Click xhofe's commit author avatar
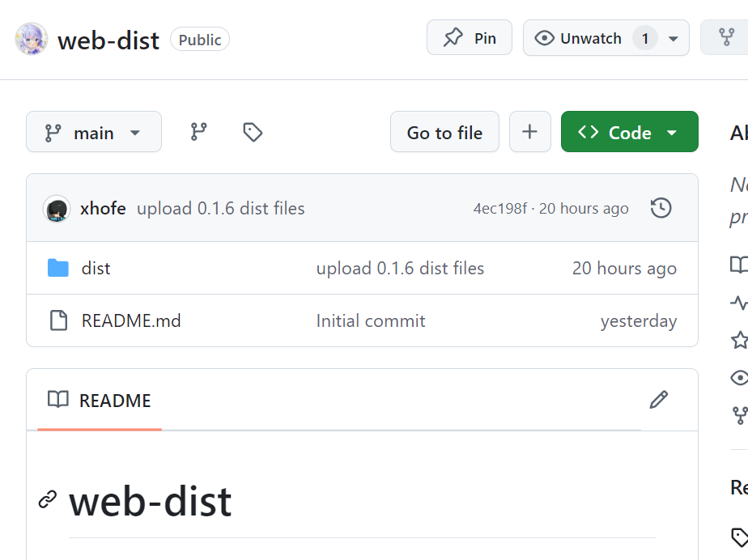 pos(57,209)
